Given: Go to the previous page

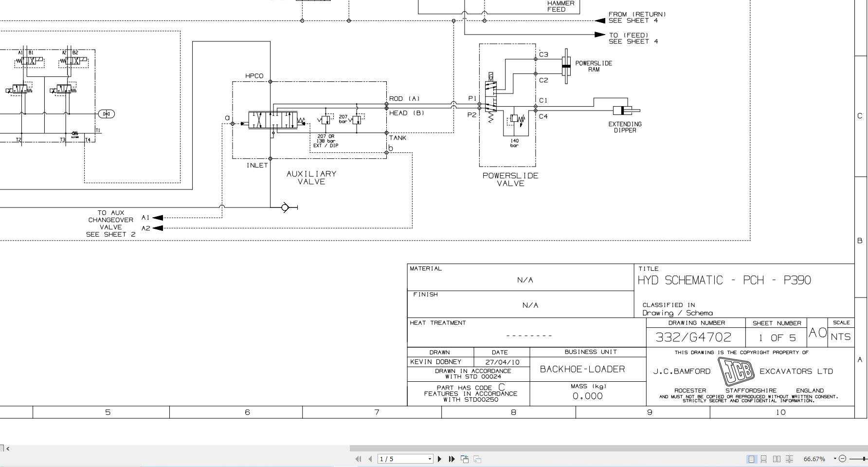Looking at the screenshot, I should pyautogui.click(x=370, y=459).
